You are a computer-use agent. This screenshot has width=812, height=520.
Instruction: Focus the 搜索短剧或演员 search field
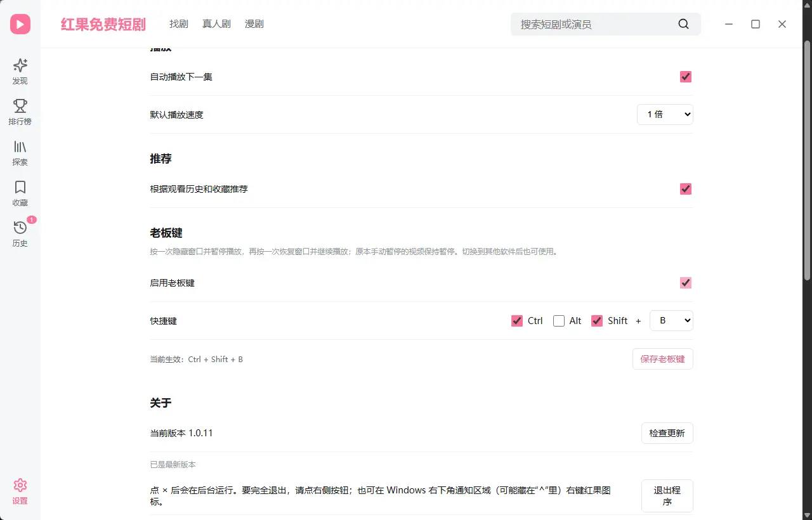606,24
